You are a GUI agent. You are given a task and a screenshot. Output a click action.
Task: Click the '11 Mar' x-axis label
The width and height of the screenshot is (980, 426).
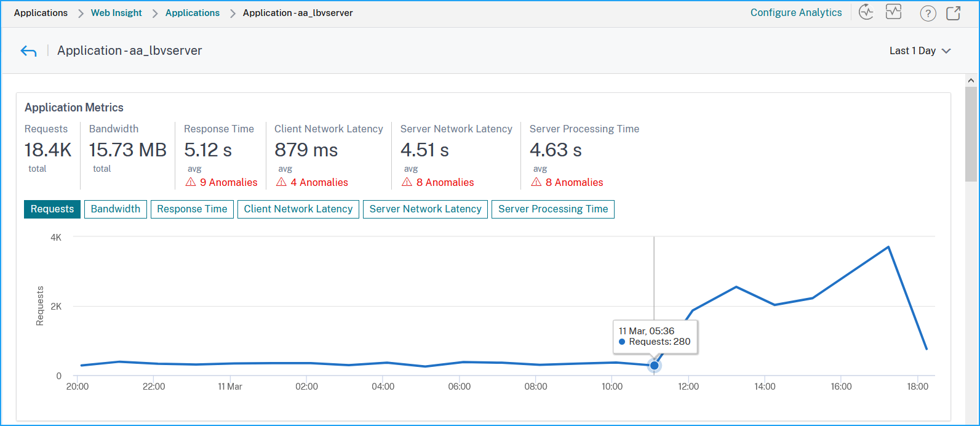click(x=230, y=387)
